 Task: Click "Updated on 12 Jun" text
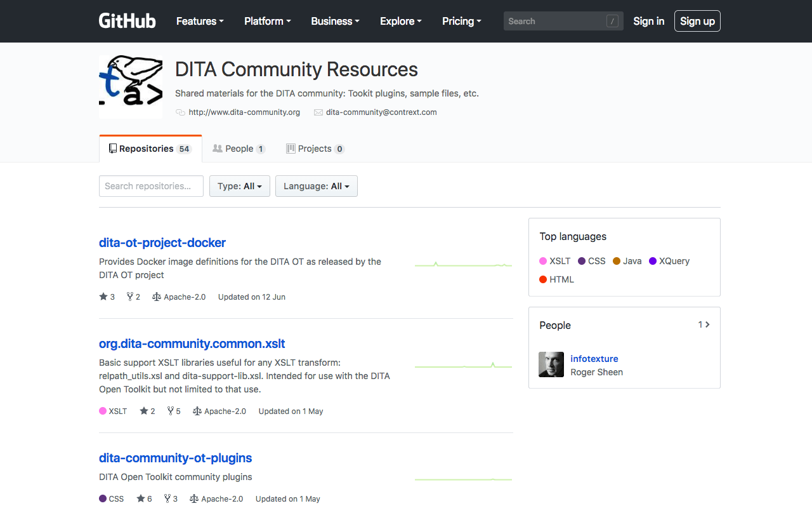(x=252, y=297)
